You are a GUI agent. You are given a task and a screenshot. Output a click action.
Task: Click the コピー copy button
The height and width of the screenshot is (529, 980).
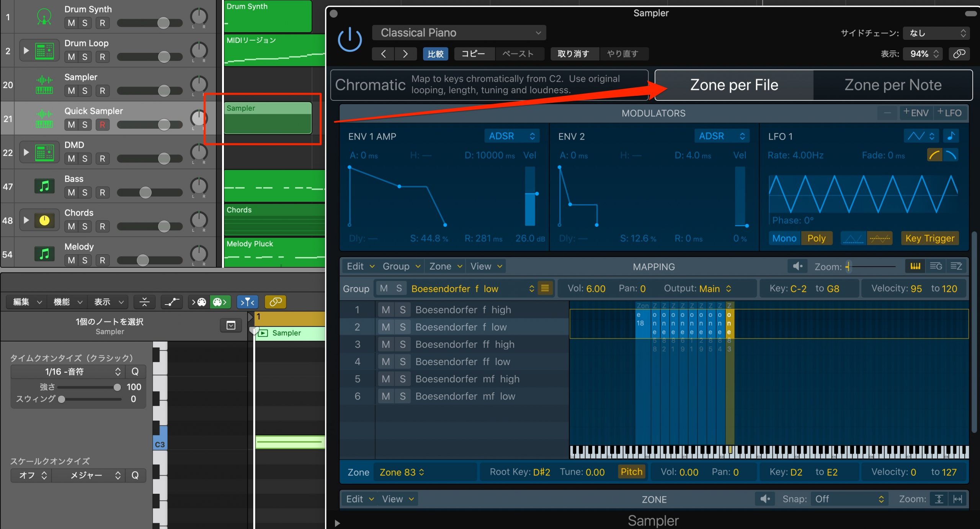point(474,54)
